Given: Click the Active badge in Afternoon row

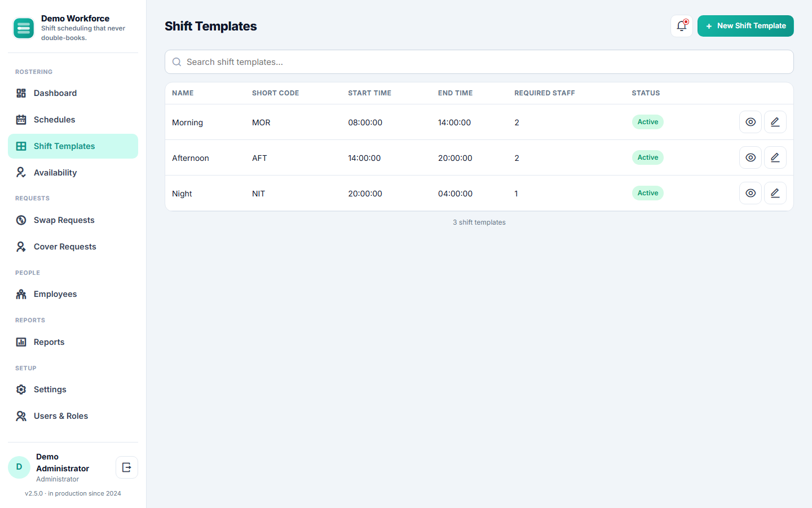Looking at the screenshot, I should [648, 157].
